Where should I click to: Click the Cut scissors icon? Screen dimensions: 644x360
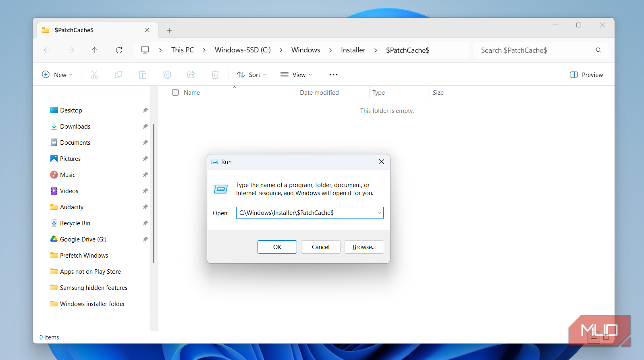pos(94,75)
